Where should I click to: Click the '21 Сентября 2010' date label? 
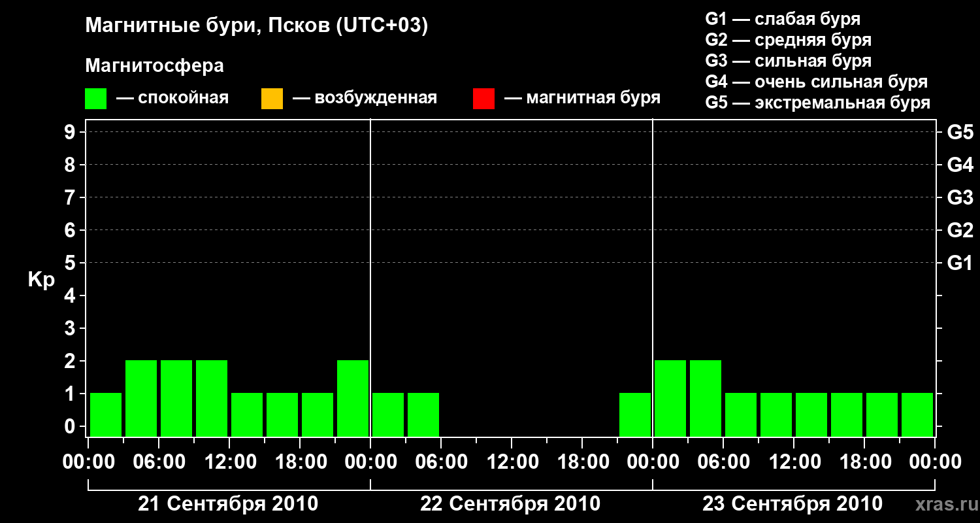pos(228,504)
